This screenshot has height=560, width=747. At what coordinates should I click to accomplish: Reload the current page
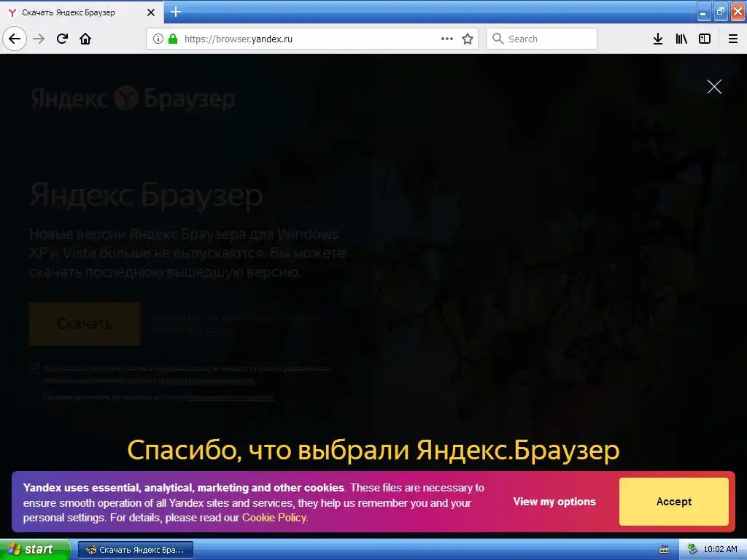pyautogui.click(x=62, y=39)
